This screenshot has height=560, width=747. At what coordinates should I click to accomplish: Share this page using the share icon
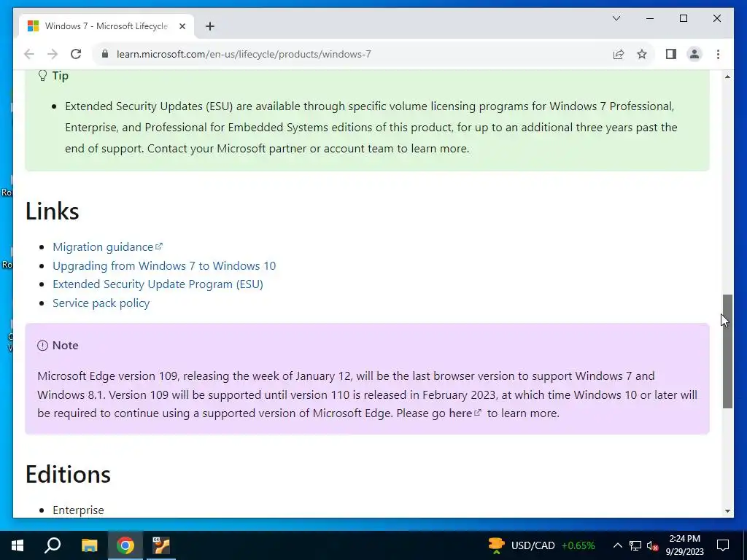tap(619, 54)
